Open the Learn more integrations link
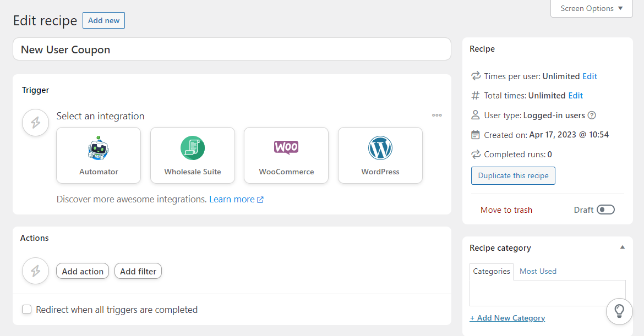644x336 pixels. [232, 200]
